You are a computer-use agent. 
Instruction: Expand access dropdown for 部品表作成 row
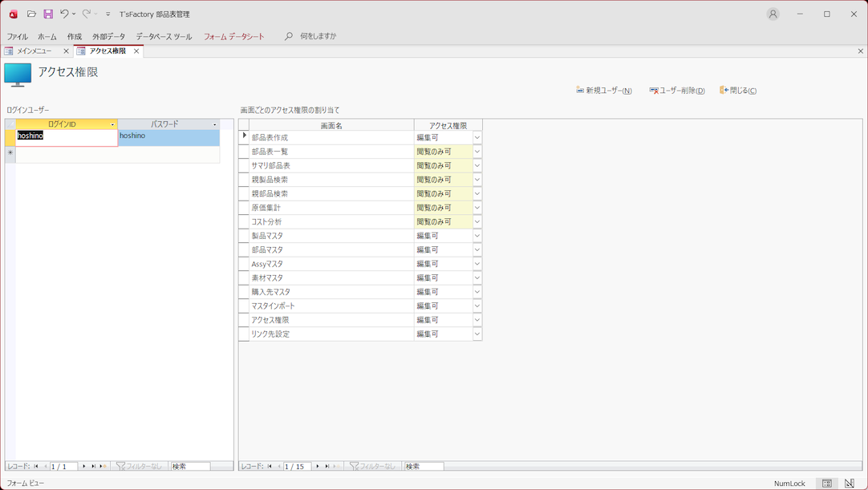[x=477, y=138]
